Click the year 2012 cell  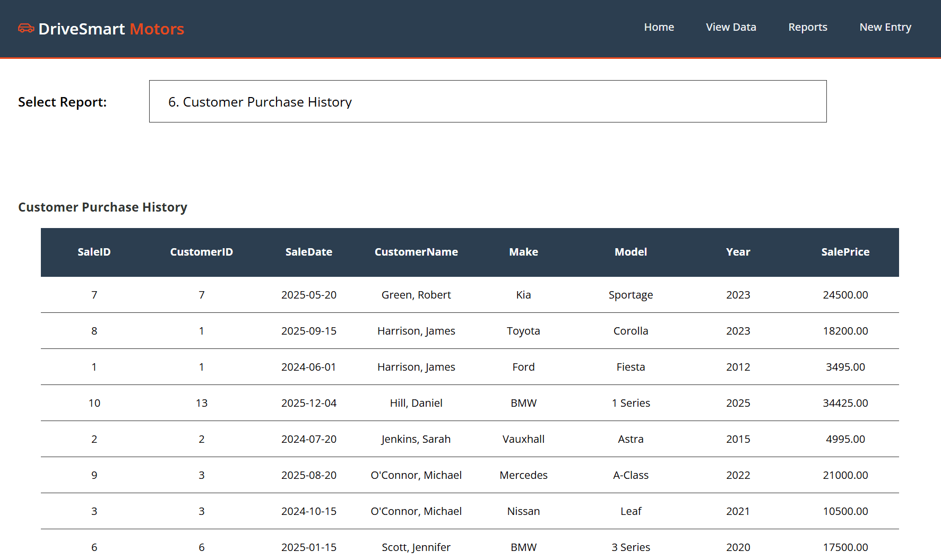(738, 367)
